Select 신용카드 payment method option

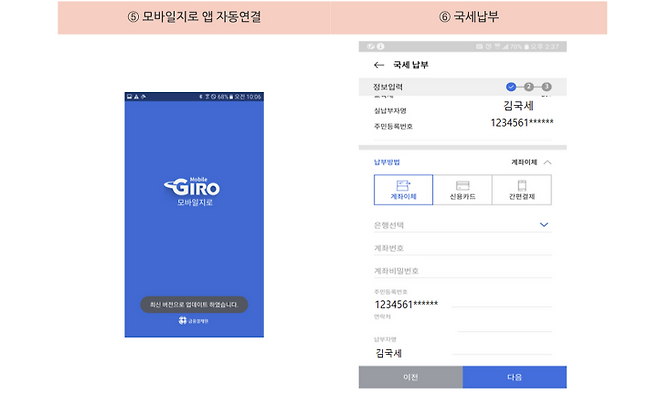click(x=462, y=190)
